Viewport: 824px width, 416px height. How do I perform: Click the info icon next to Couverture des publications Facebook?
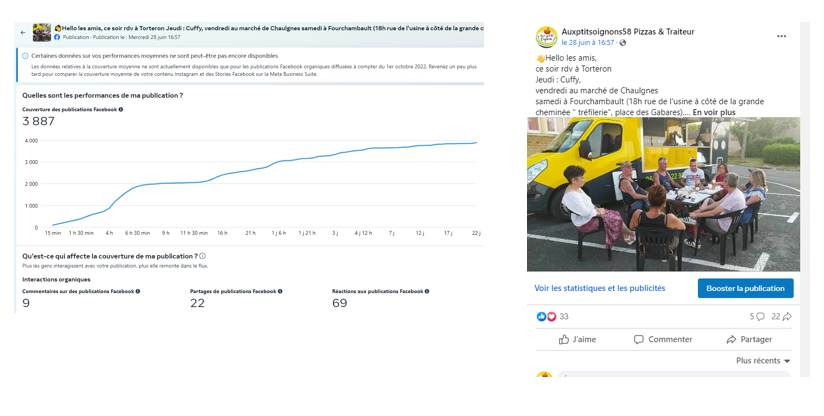(x=121, y=109)
